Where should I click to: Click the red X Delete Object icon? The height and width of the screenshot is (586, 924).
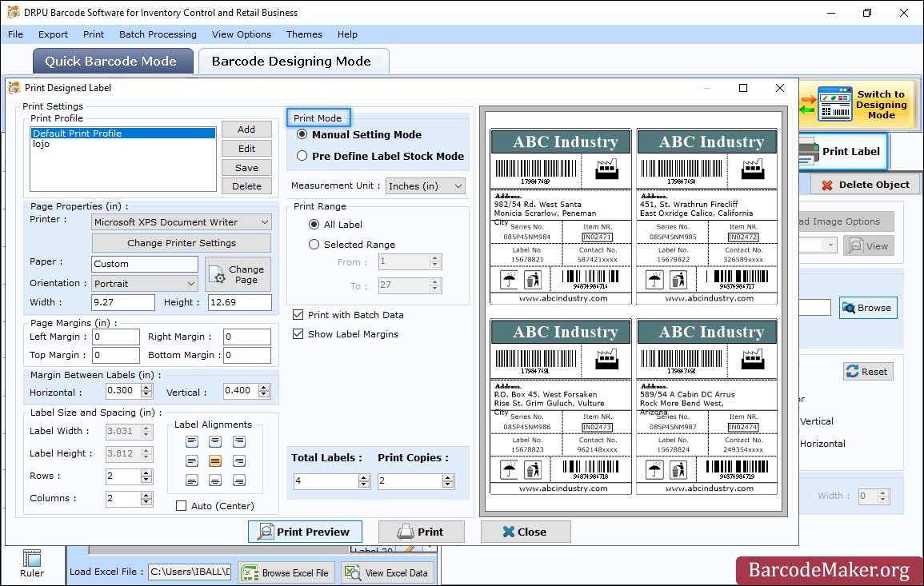pyautogui.click(x=827, y=185)
